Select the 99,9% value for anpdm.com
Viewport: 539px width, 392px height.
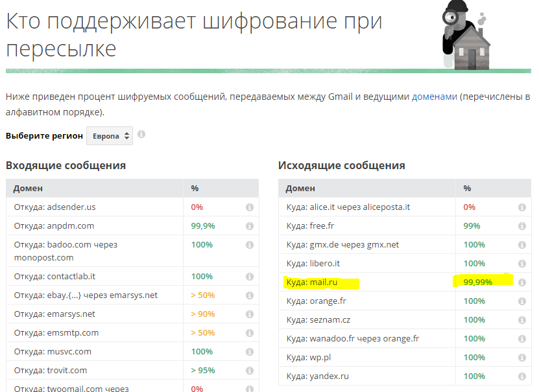point(203,226)
